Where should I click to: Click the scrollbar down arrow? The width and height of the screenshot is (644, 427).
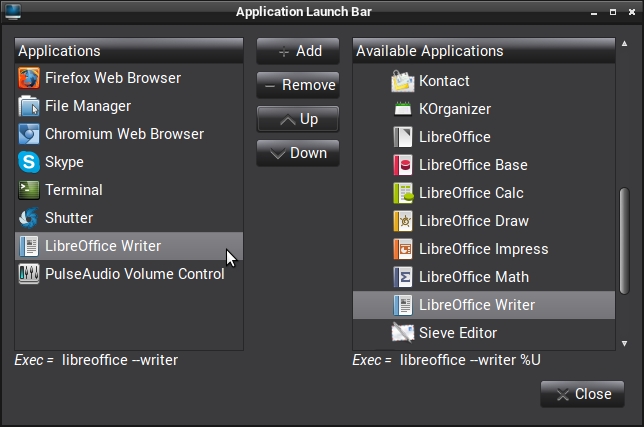(624, 343)
